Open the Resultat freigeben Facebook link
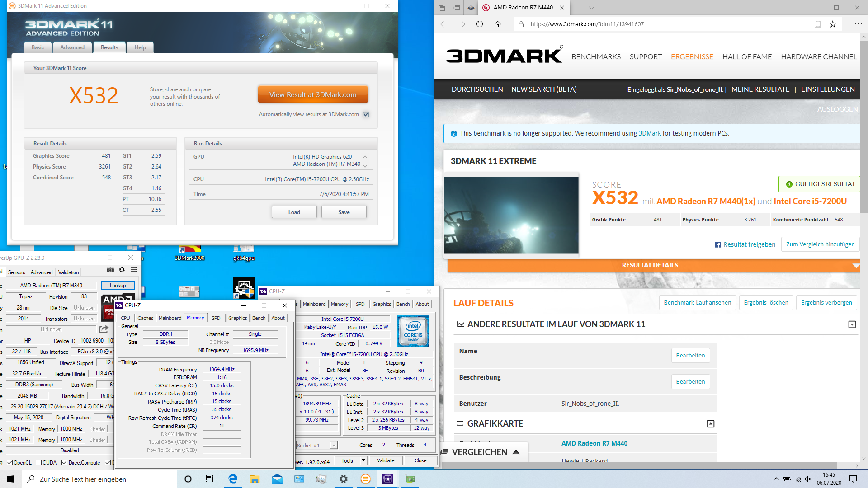868x488 pixels. coord(745,244)
